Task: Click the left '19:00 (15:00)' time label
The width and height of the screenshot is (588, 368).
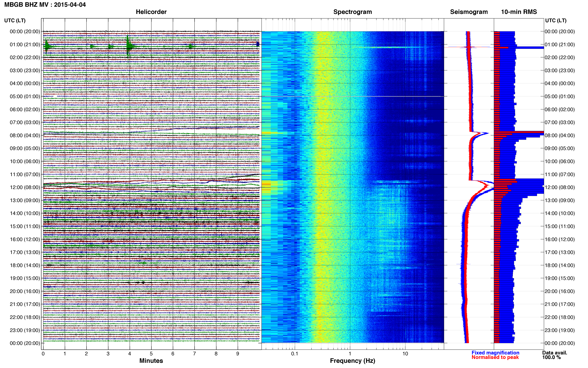Action: [25, 278]
